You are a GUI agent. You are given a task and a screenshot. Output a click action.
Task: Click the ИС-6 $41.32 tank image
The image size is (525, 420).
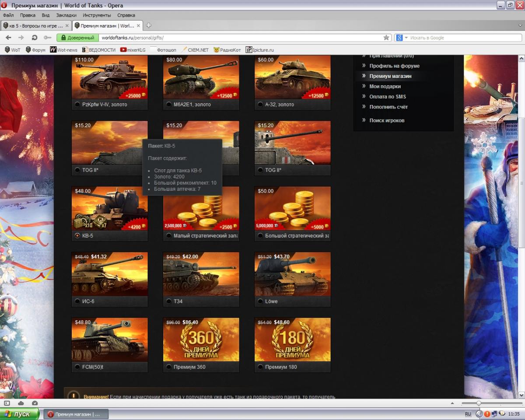(110, 274)
